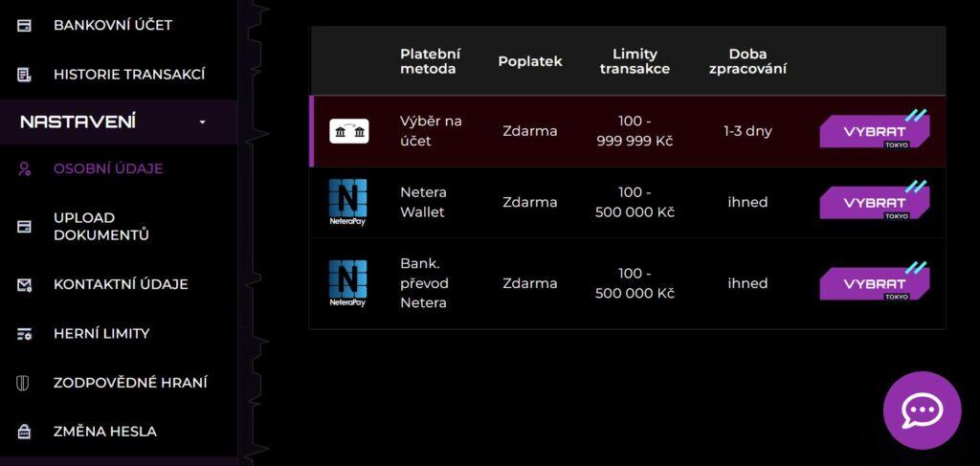Viewport: 980px width, 466px height.
Task: Click Vybrat for Výběr na účet
Action: point(875,131)
